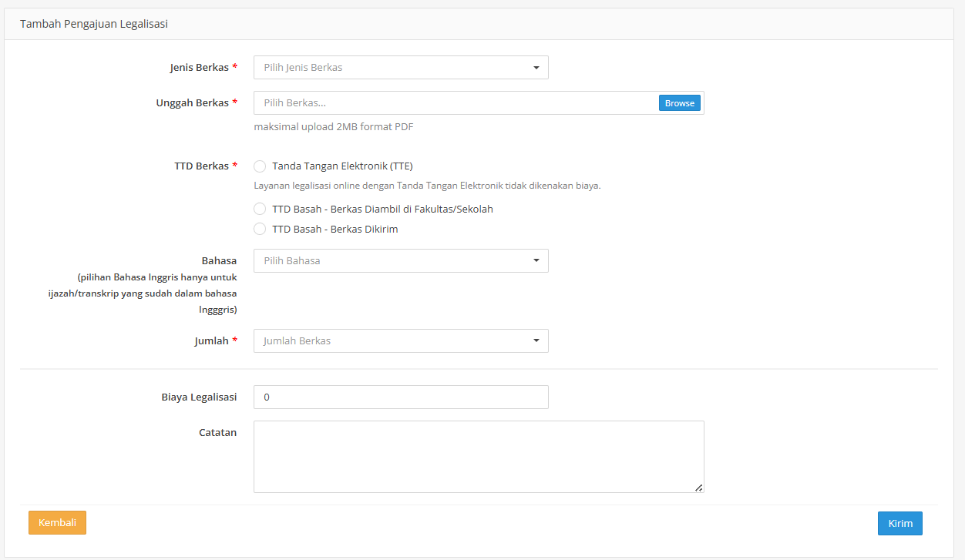
Task: Grab the Catatan textarea resize handle
Action: (698, 488)
